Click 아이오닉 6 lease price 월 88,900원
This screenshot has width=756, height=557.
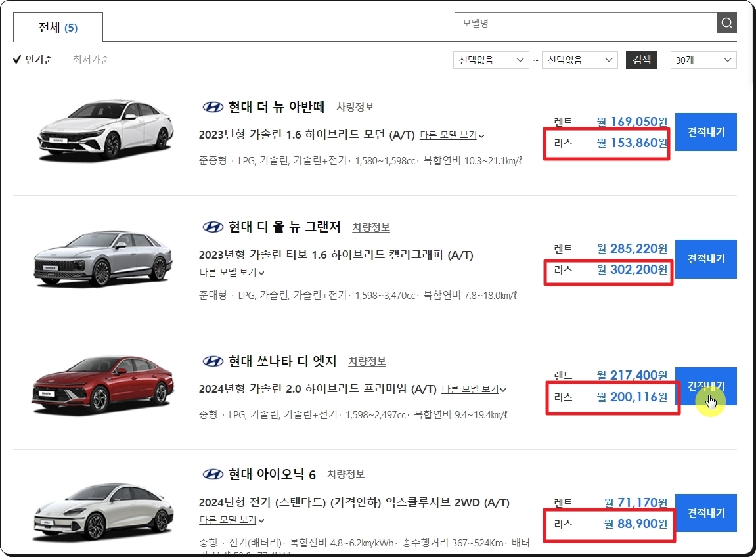(636, 524)
